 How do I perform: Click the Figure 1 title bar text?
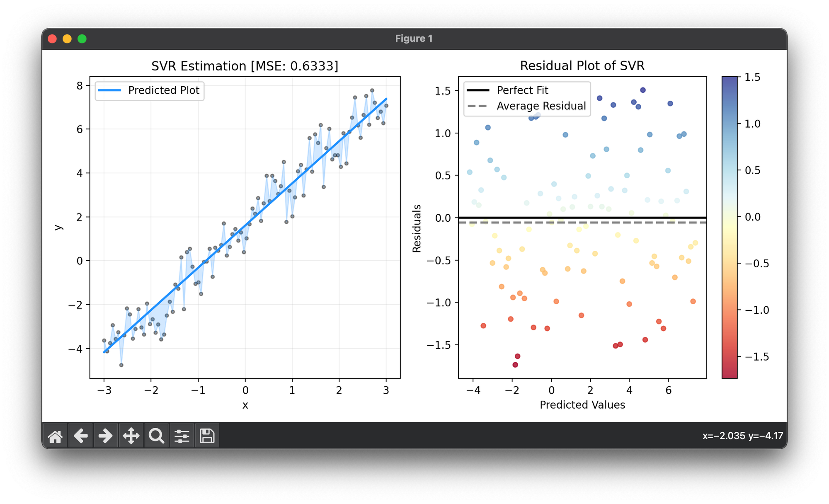(414, 39)
